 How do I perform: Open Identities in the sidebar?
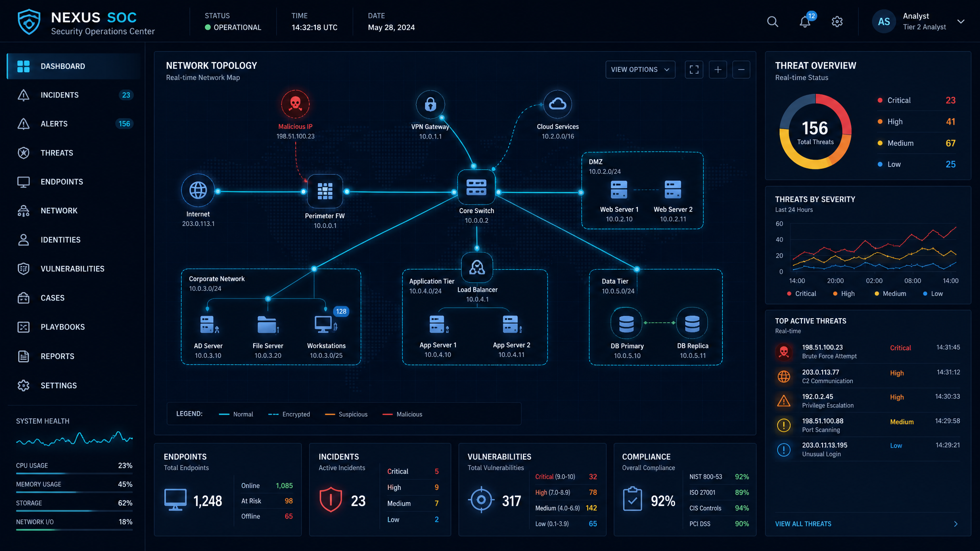coord(74,240)
